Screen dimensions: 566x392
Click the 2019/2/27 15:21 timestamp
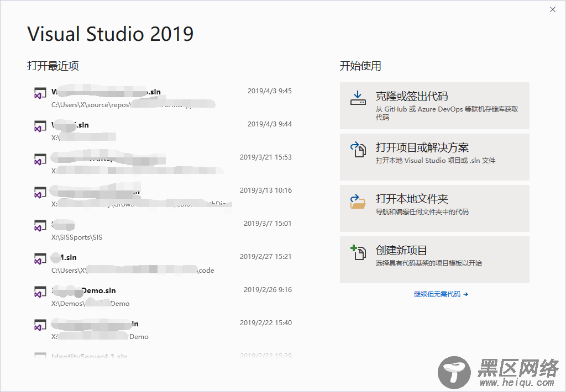pyautogui.click(x=266, y=257)
